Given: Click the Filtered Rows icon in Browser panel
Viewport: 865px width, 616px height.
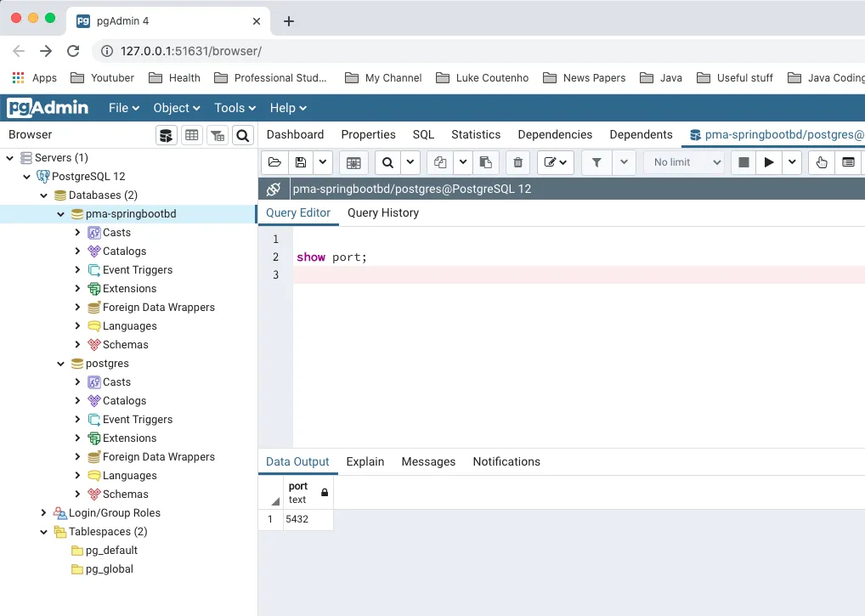Looking at the screenshot, I should 218,135.
